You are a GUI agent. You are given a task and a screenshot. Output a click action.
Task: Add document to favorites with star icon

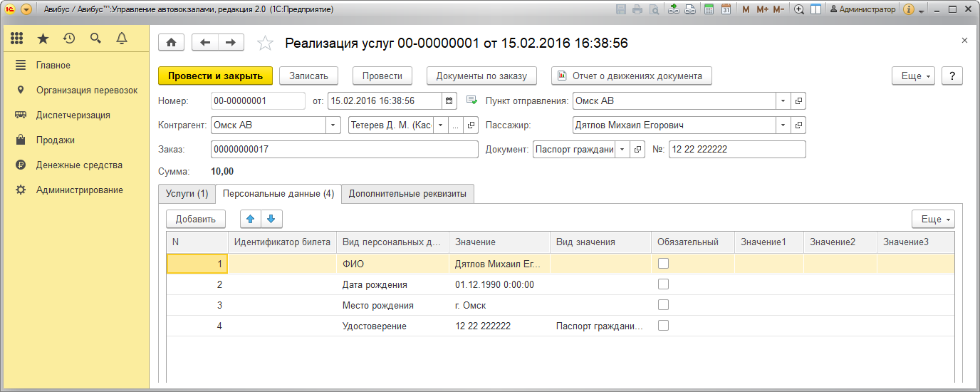[x=265, y=43]
